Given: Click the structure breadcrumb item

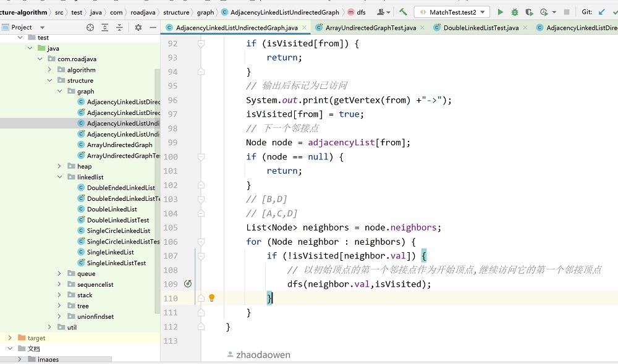Looking at the screenshot, I should pyautogui.click(x=176, y=12).
